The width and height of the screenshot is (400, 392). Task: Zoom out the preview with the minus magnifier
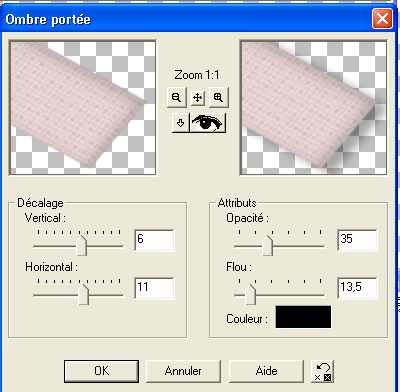176,97
